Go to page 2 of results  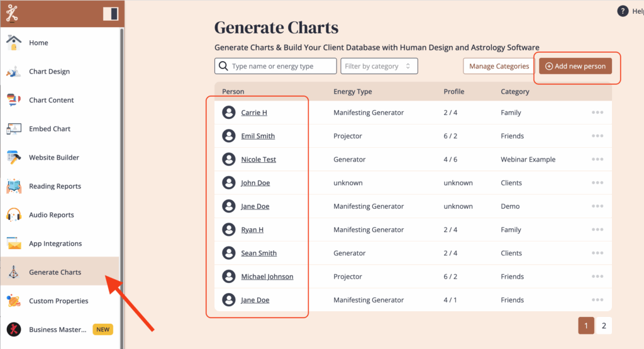point(604,326)
